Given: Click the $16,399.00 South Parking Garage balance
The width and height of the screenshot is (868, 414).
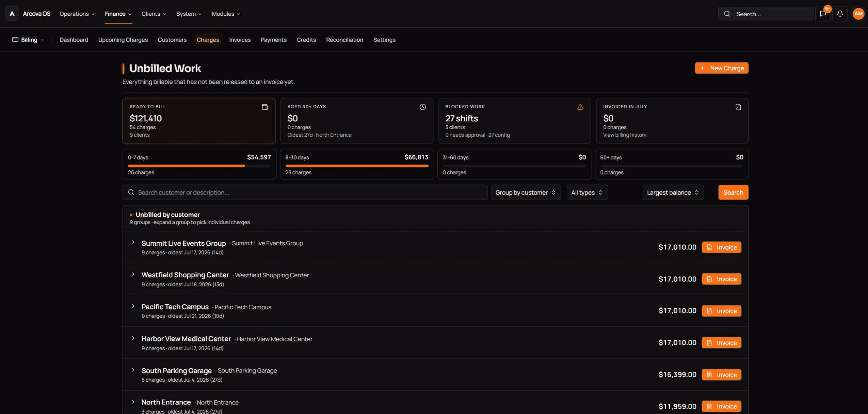Looking at the screenshot, I should [677, 374].
